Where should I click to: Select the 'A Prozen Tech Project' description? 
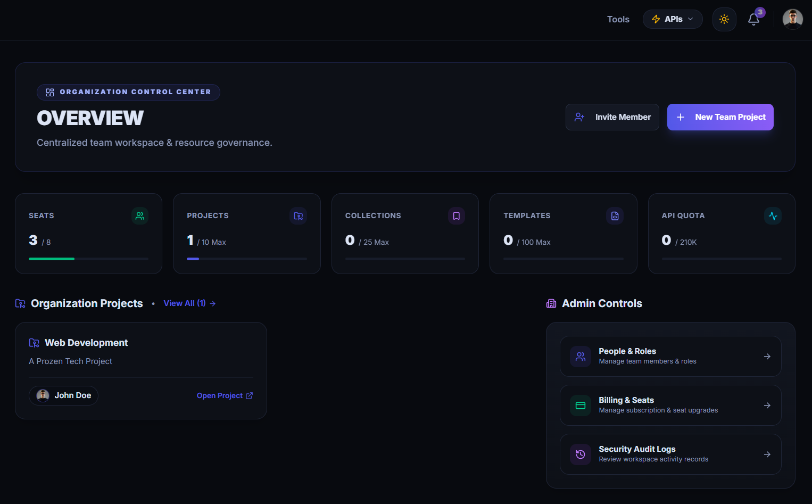(70, 361)
